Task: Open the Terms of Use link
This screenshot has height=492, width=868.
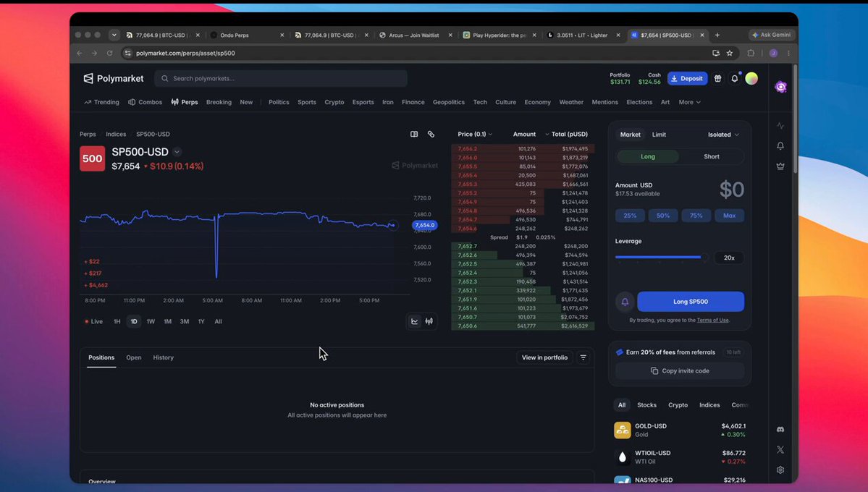Action: [x=712, y=320]
